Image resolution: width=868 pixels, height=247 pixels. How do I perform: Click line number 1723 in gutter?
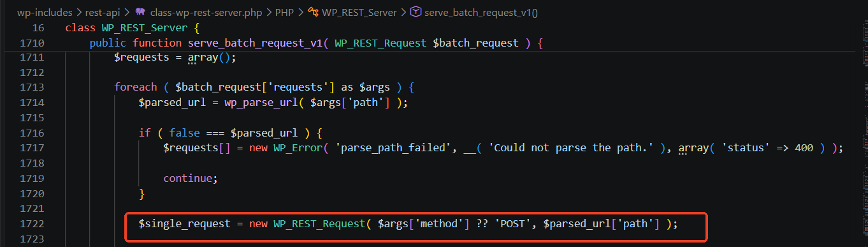tap(31, 239)
